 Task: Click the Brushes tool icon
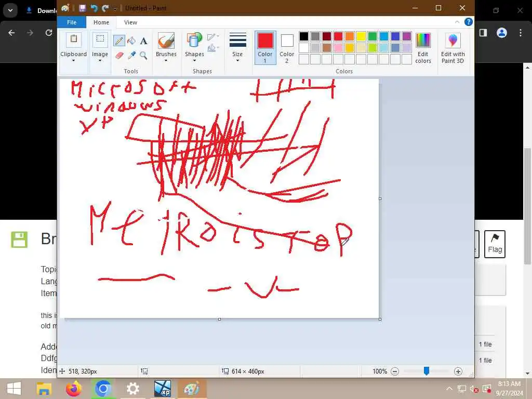[x=166, y=41]
